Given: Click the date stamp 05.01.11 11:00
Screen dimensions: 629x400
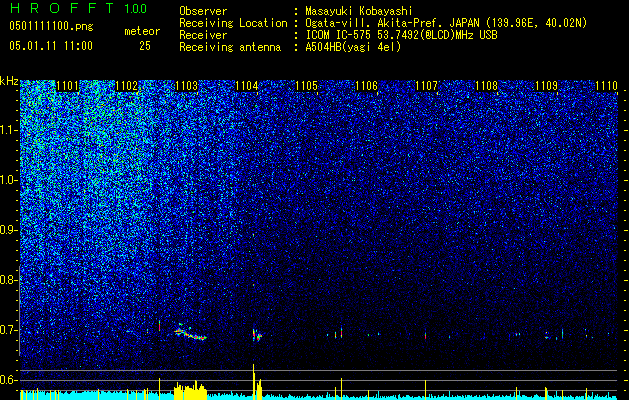Looking at the screenshot, I should (x=51, y=46).
